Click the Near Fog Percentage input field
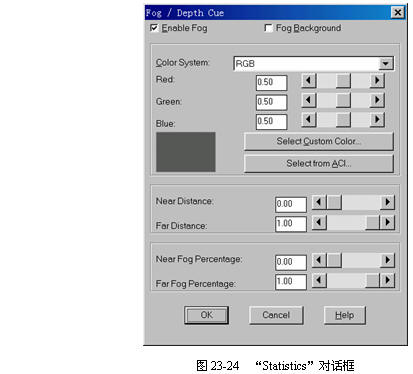Screen dimensions: 413x374 291,262
